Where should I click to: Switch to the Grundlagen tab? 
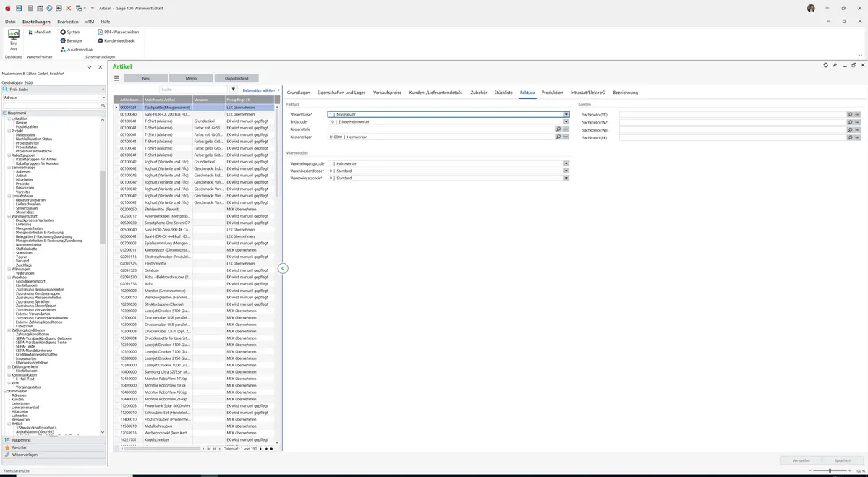299,93
